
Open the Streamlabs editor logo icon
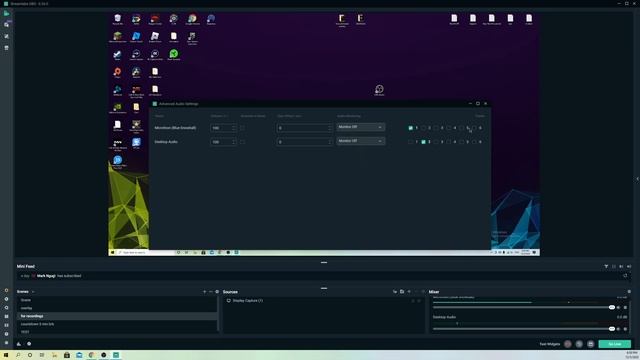pyautogui.click(x=6, y=13)
